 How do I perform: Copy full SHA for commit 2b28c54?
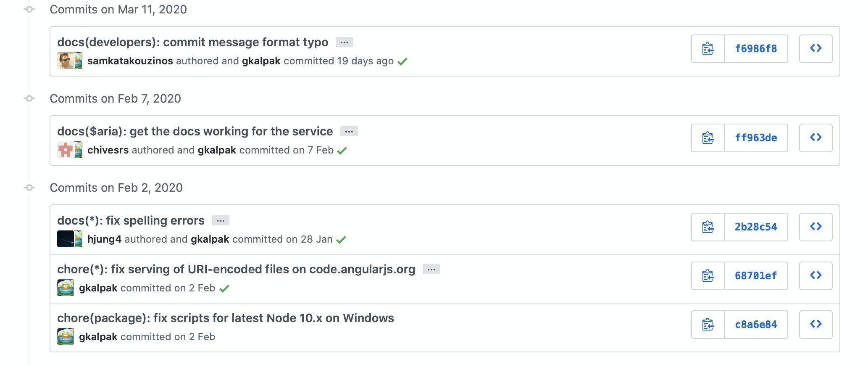pos(708,227)
